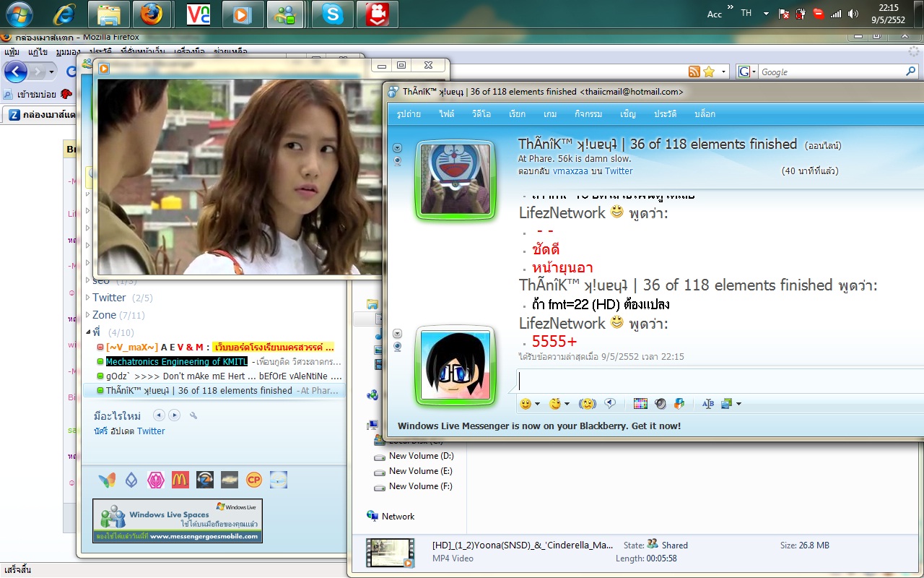Open the Twitter link in chat header
Viewport: 924px width, 578px height.
[x=619, y=171]
